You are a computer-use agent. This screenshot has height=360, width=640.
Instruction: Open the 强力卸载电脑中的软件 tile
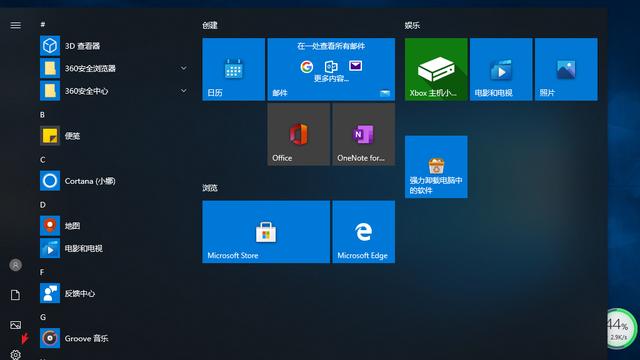click(436, 167)
